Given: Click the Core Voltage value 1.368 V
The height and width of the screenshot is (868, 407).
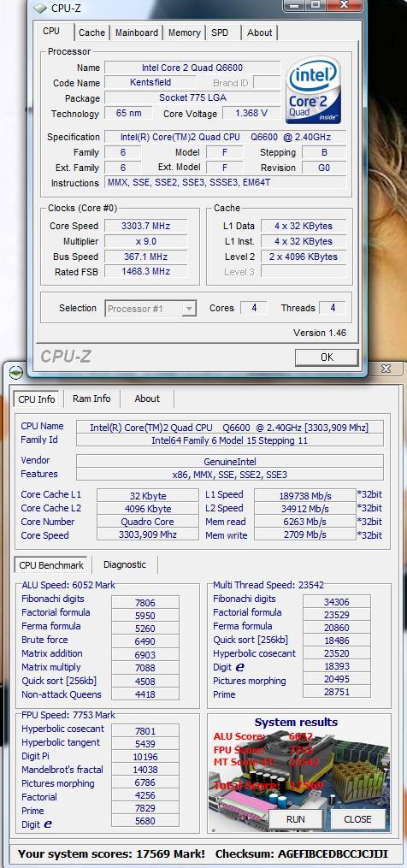Looking at the screenshot, I should click(251, 113).
